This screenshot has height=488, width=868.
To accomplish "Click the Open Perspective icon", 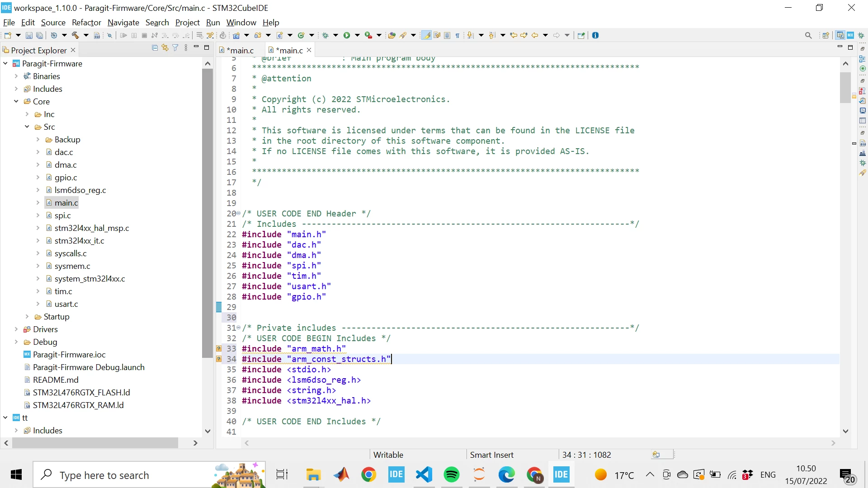I will point(826,35).
